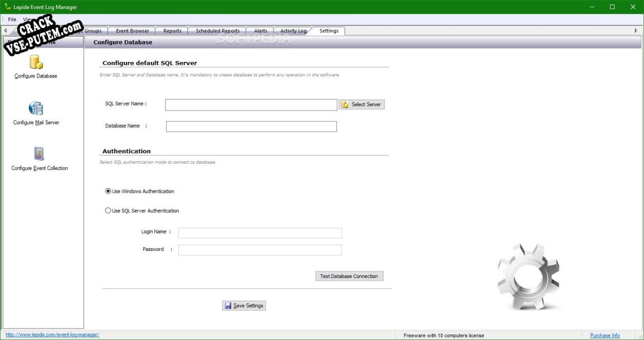Open the Configure Event Collection icon
The height and width of the screenshot is (340, 644).
pyautogui.click(x=39, y=154)
